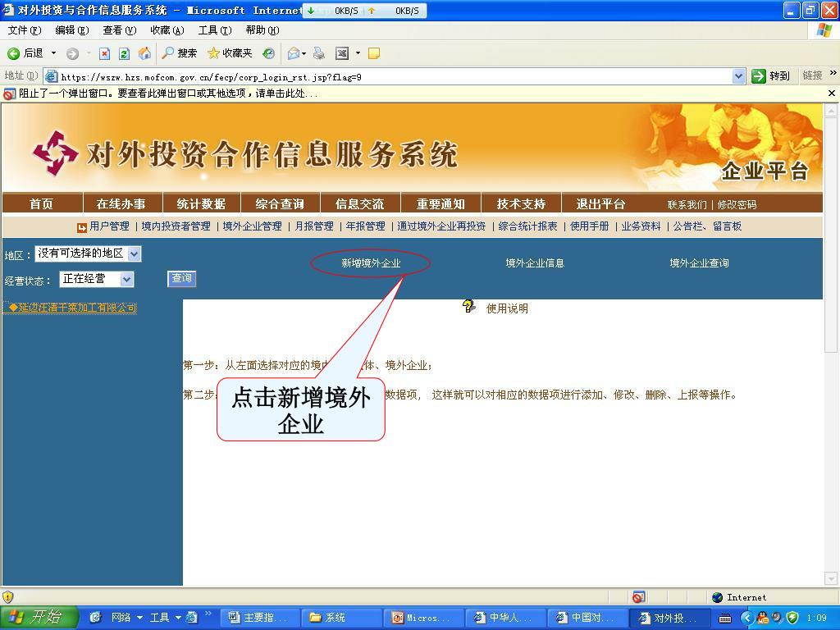The image size is (840, 630).
Task: Click 退出平台 to log out
Action: pyautogui.click(x=600, y=204)
